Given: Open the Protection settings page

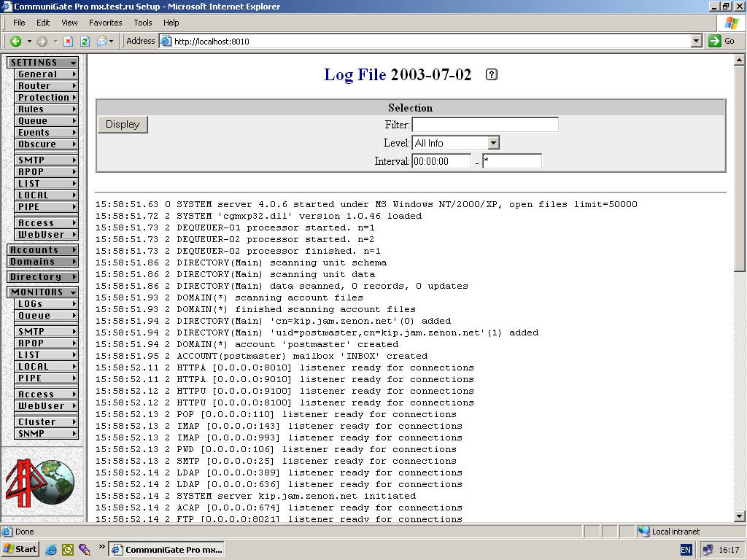Looking at the screenshot, I should (46, 97).
